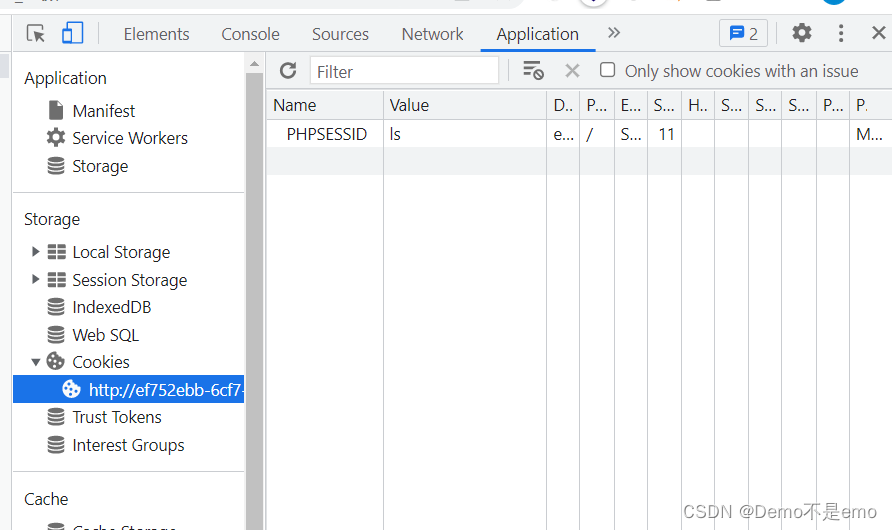Switch to the Network tab
The width and height of the screenshot is (892, 530).
click(x=432, y=34)
